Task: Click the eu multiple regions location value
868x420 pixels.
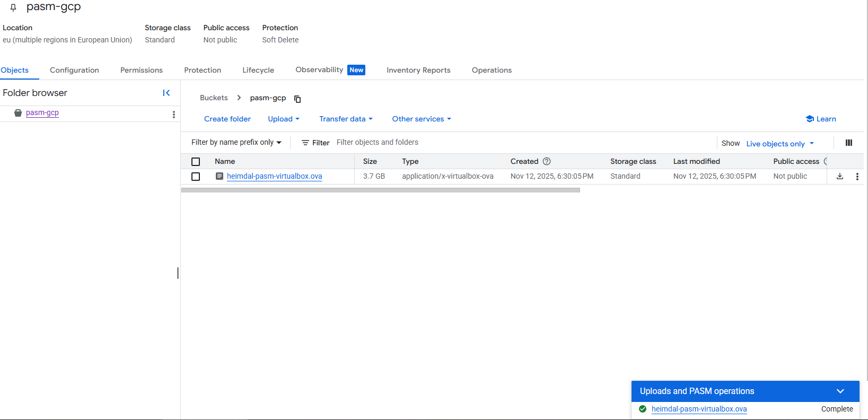Action: (x=67, y=40)
